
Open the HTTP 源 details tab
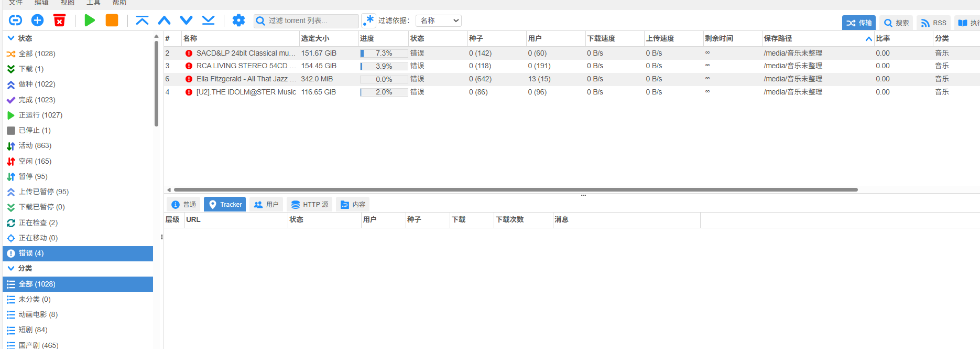pos(310,204)
